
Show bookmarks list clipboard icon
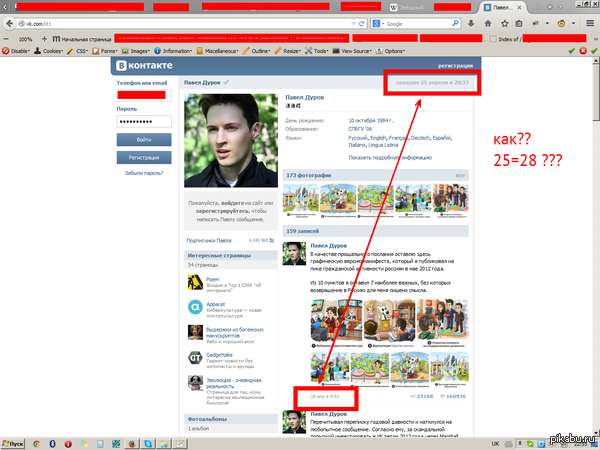click(x=519, y=24)
